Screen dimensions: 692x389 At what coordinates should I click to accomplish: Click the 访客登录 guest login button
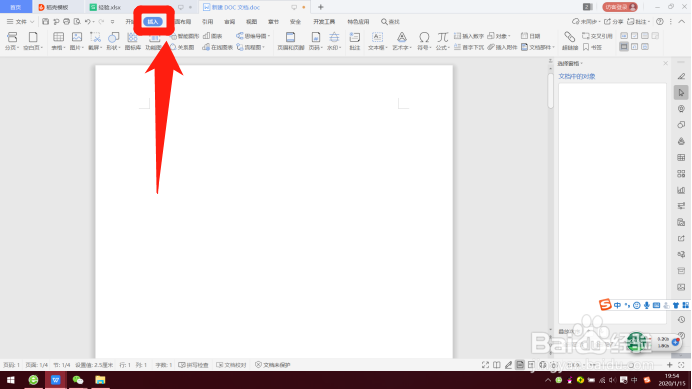[x=620, y=7]
